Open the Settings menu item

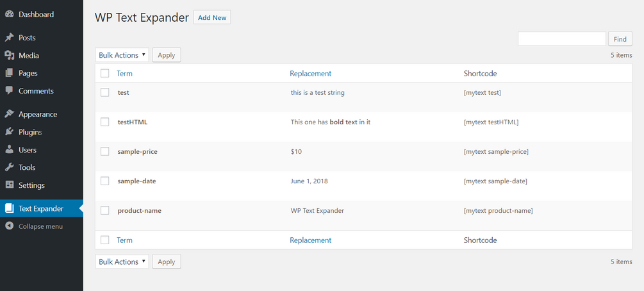31,185
